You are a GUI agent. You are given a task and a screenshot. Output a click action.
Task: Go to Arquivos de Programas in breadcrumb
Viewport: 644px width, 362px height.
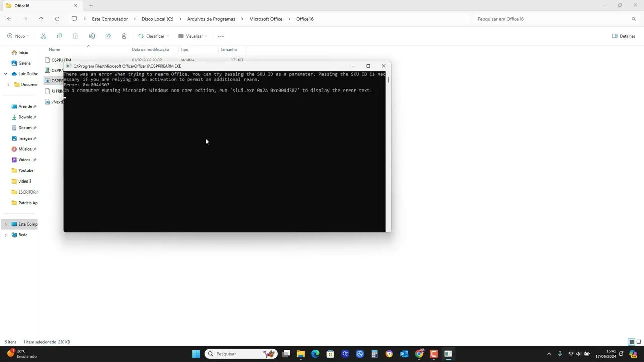(211, 19)
